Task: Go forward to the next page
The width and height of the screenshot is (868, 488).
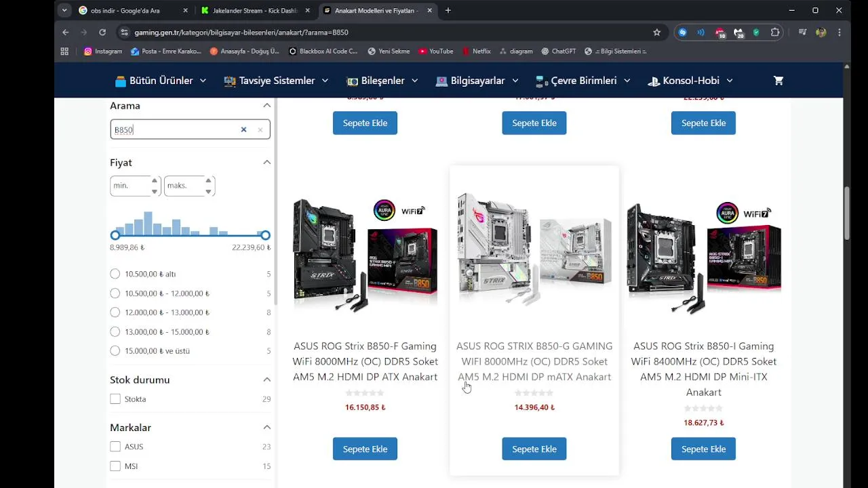Action: coord(84,33)
